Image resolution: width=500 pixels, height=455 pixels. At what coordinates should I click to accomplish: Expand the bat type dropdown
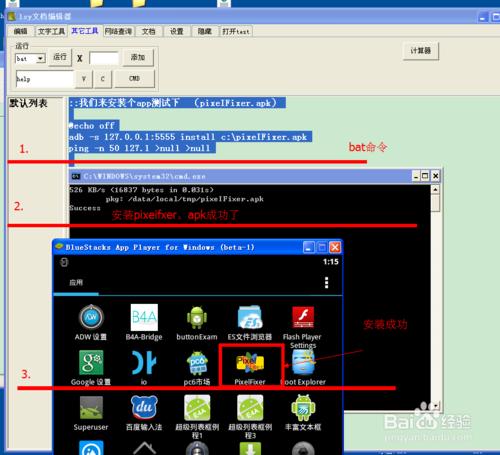click(41, 59)
